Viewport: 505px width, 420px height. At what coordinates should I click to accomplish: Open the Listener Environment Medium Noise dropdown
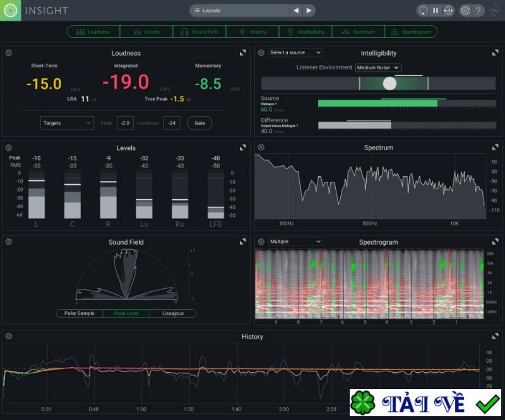[x=377, y=67]
